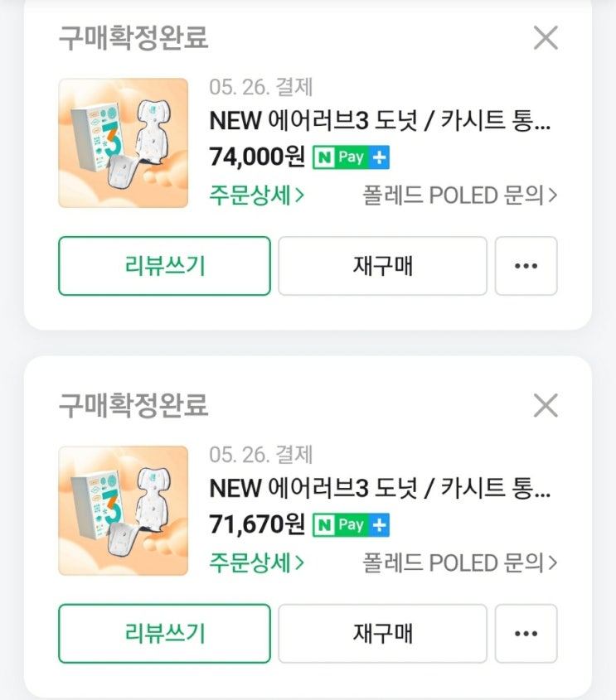Open product thumbnail of the 74,000원 order

124,143
